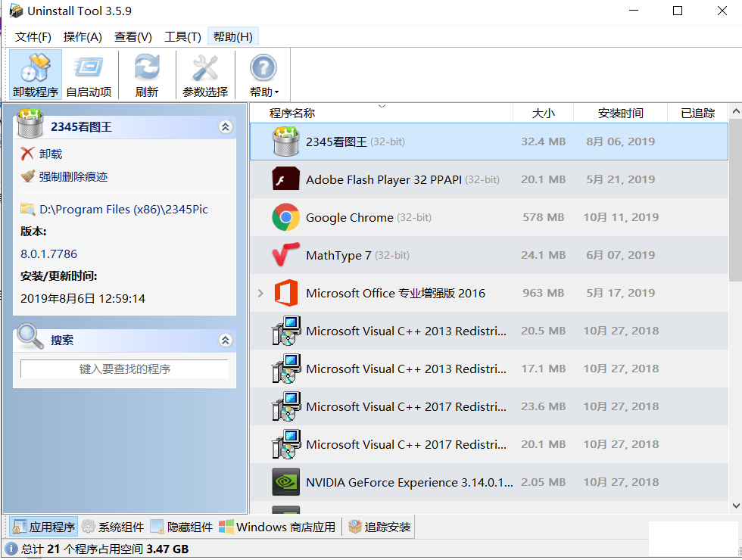Select the Adobe Flash Player 32 PPAPI row
742x560 pixels.
[489, 179]
